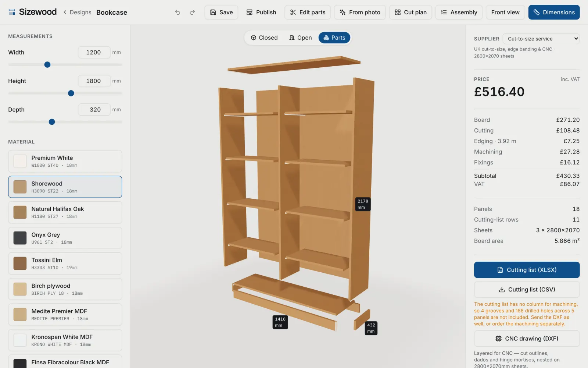Choose Natural Halifax Oak material
The image size is (588, 368).
65,212
